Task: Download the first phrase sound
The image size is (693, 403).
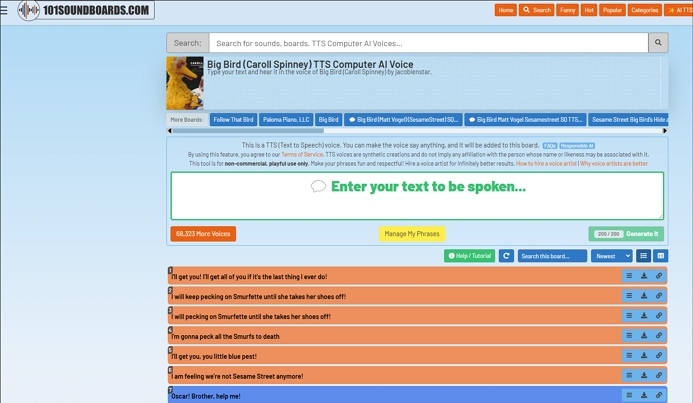Action: (644, 276)
